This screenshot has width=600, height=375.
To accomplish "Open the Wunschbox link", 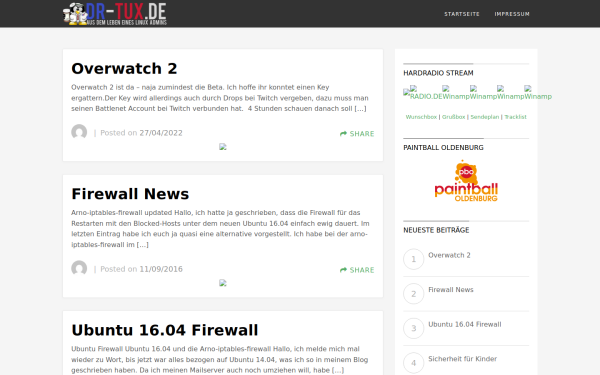I will [x=421, y=117].
